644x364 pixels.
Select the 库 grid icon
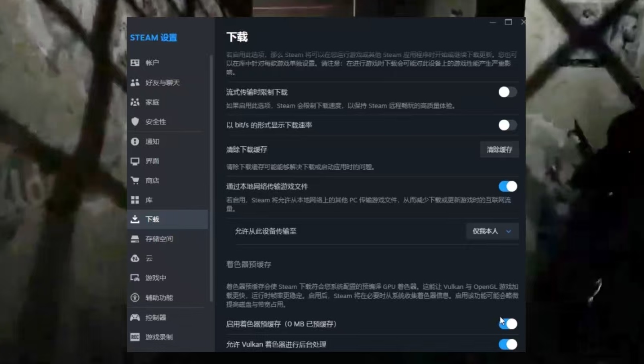(135, 200)
